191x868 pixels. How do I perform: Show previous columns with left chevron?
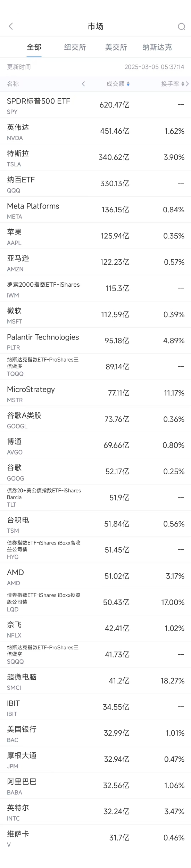pos(83,84)
